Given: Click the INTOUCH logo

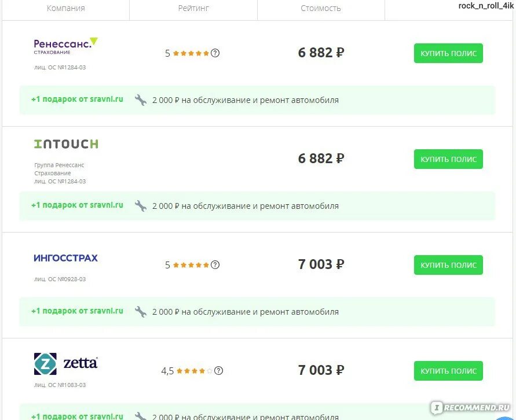Looking at the screenshot, I should (66, 144).
